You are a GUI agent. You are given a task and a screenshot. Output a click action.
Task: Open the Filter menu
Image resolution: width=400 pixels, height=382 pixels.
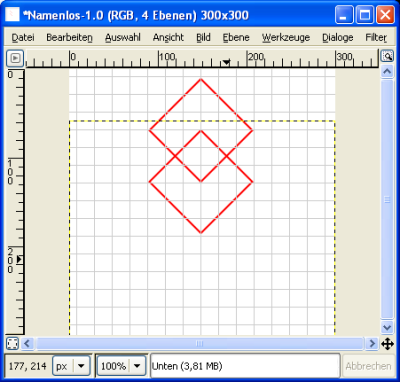[x=376, y=38]
